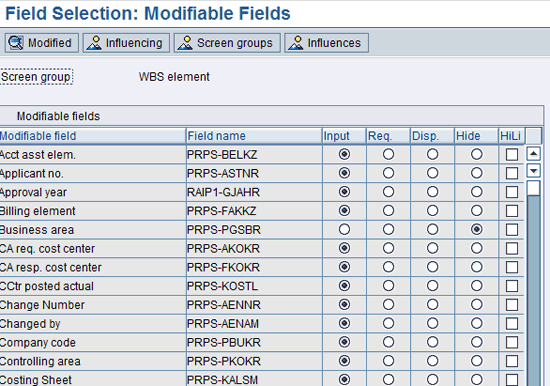Click the scroll down arrow icon
550x386 pixels.
[x=534, y=171]
